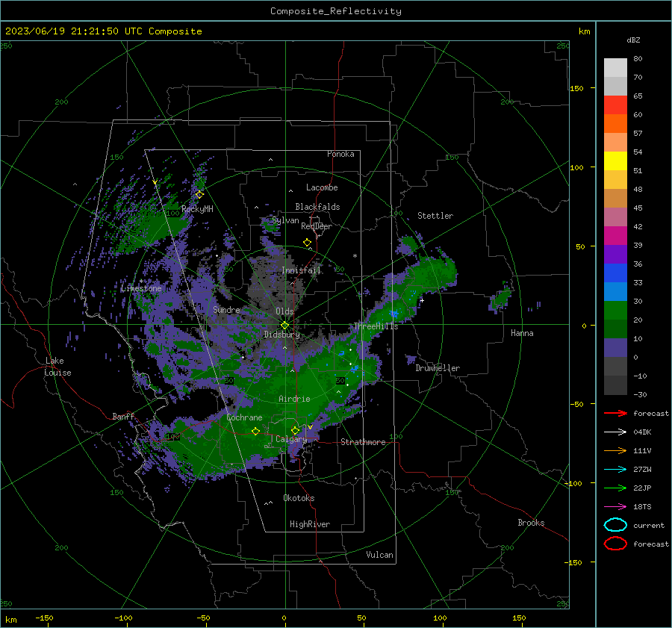672x628 pixels.
Task: Click the Limestone label
Action: click(141, 288)
